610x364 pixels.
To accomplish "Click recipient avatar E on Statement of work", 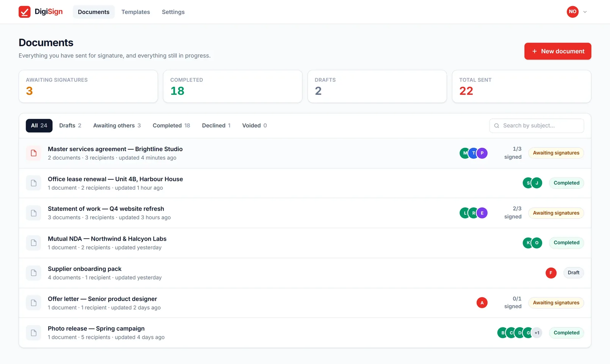I will point(482,213).
